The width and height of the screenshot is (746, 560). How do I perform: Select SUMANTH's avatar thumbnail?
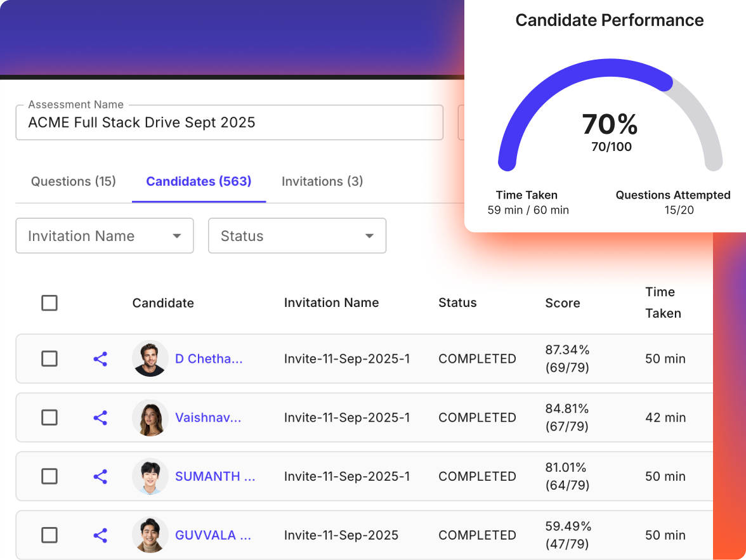150,476
